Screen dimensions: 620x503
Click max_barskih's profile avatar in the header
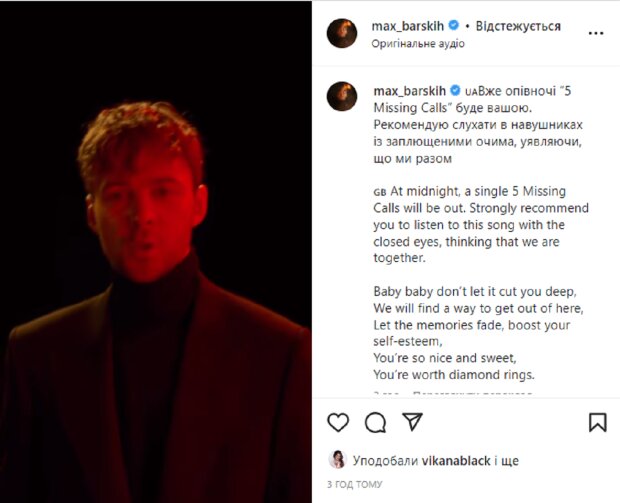341,33
